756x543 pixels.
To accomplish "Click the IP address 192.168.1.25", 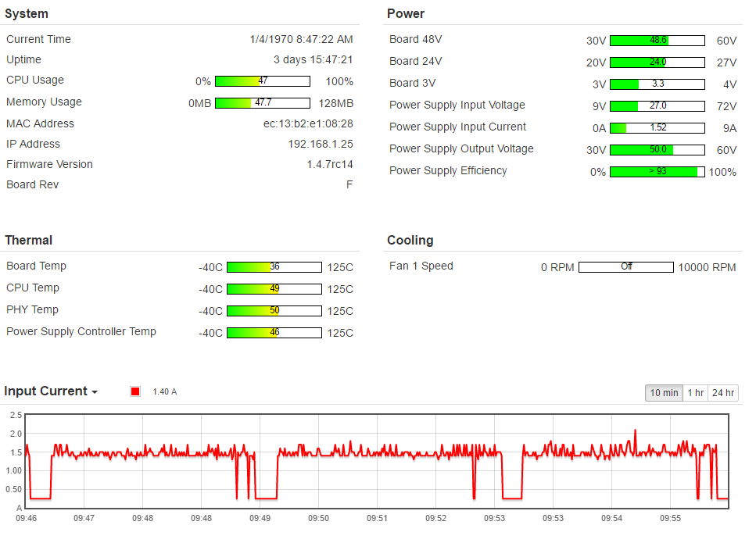I will [x=321, y=144].
